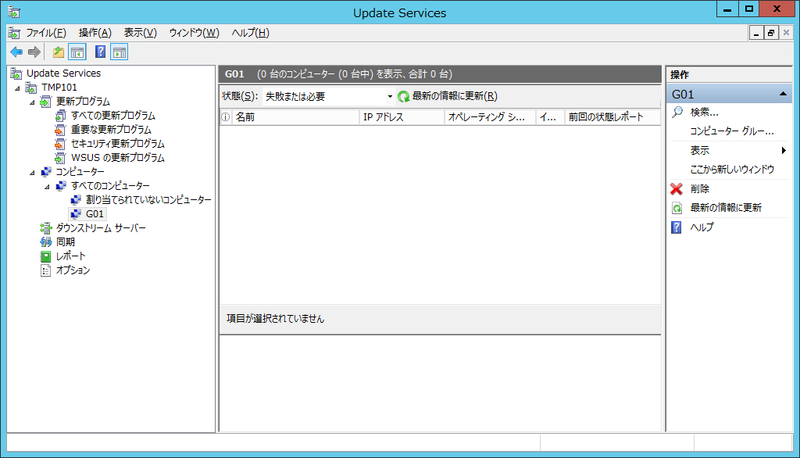Sort by 前回の状態レポート column header
The height and width of the screenshot is (458, 800).
612,117
